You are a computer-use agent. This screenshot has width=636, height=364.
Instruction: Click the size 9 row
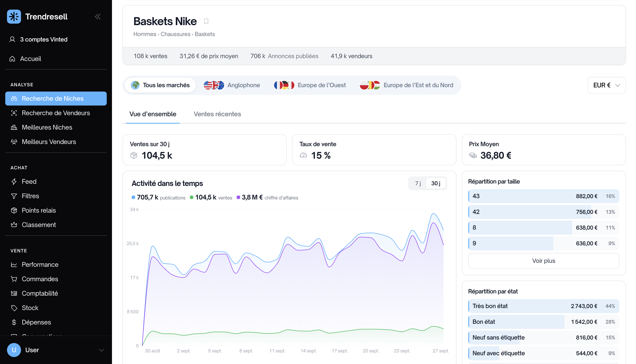coord(543,243)
